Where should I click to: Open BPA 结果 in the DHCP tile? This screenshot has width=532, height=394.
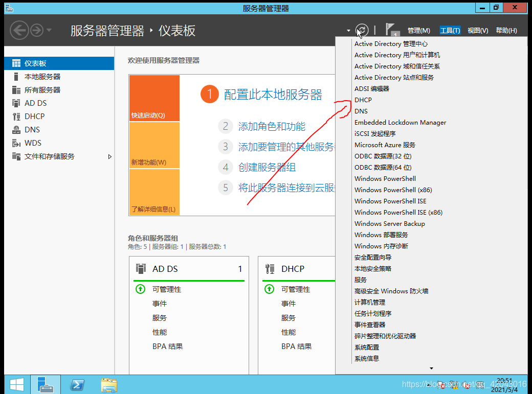297,346
